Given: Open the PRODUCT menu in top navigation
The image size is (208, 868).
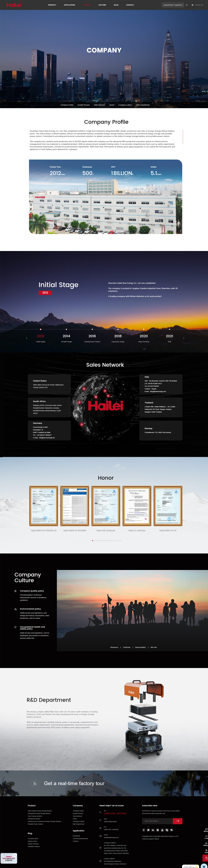Looking at the screenshot, I should point(52,5).
